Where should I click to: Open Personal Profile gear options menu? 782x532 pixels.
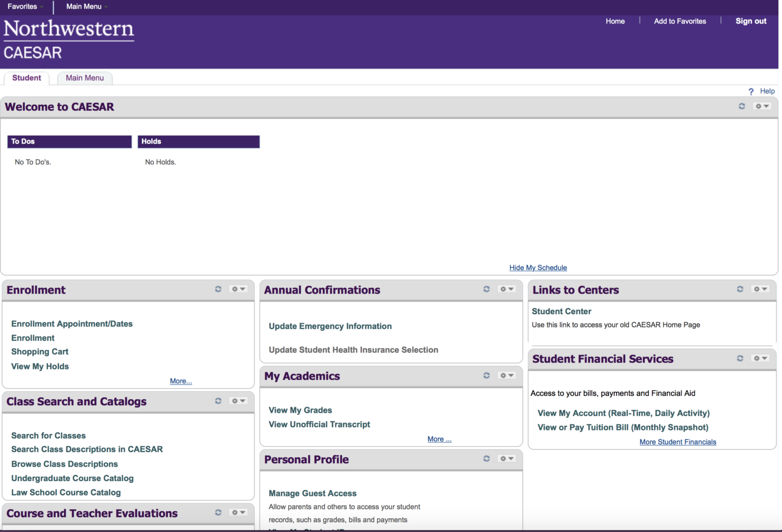(x=507, y=459)
